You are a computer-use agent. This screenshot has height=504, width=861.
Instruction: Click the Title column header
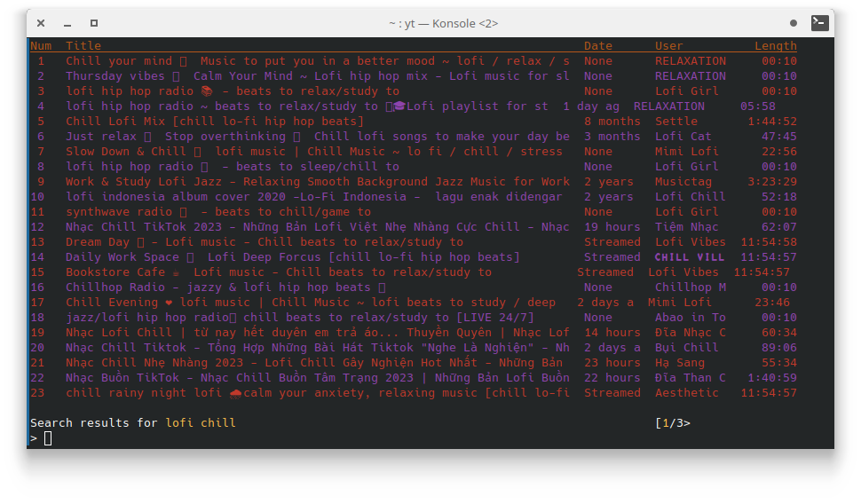83,46
